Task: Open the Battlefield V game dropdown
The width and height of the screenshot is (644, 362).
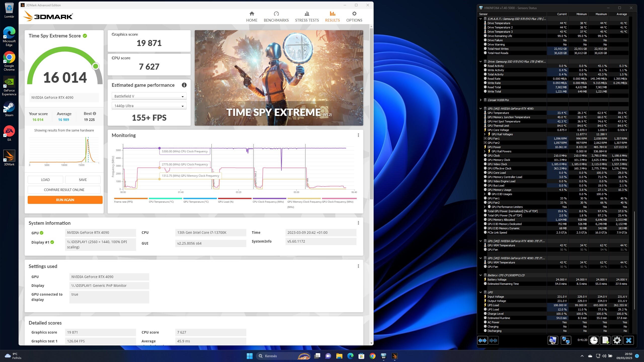Action: coord(149,96)
